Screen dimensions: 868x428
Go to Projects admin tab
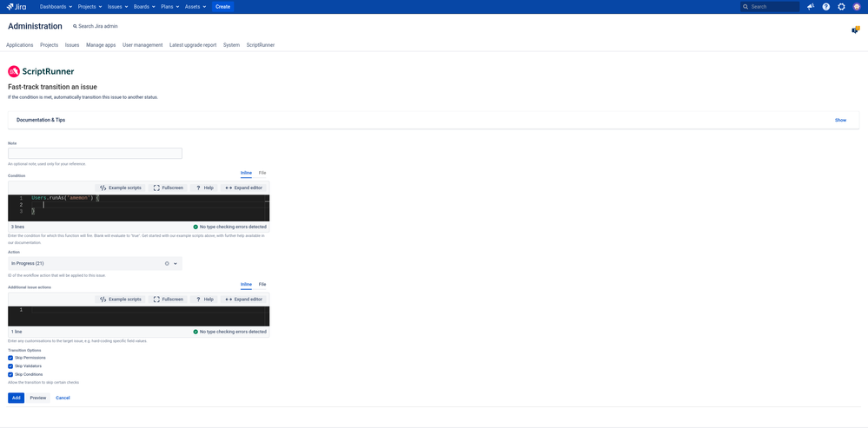pos(50,45)
